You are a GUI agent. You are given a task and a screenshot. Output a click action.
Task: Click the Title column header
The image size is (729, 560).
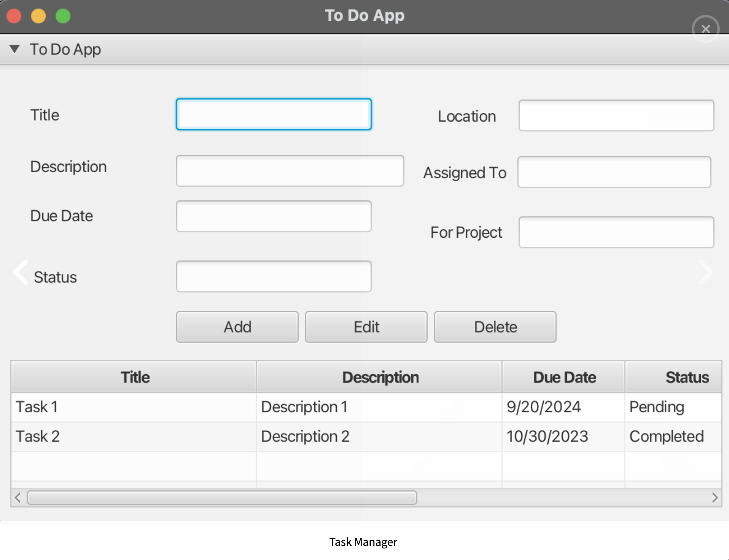(134, 377)
